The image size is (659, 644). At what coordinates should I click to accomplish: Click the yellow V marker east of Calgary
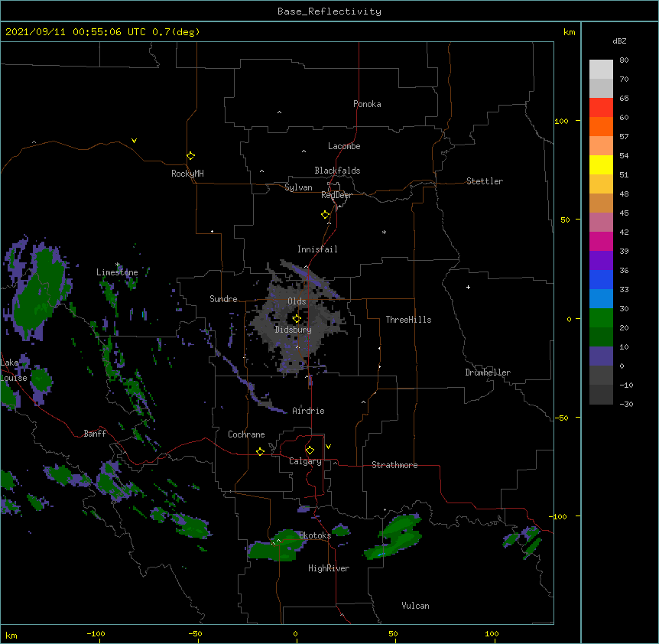point(328,447)
